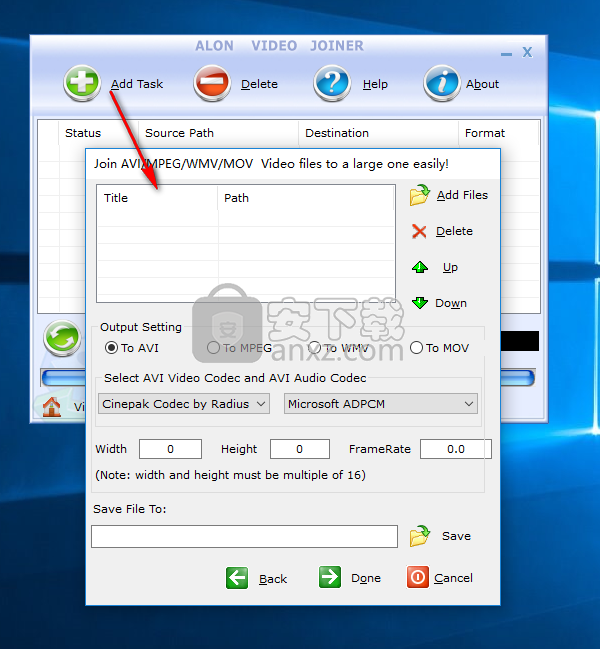Click the Save button text
600x649 pixels.
456,536
